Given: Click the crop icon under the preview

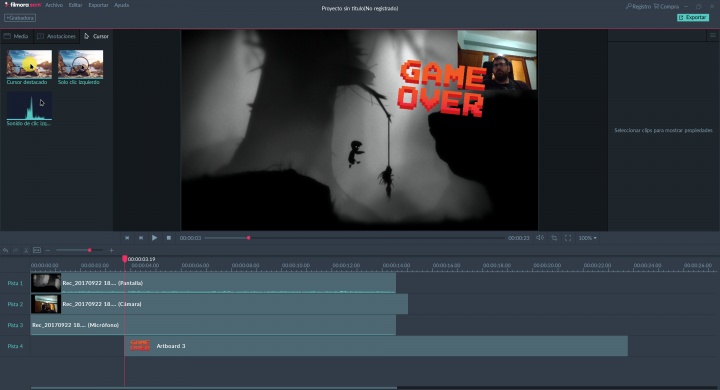Looking at the screenshot, I should (554, 238).
